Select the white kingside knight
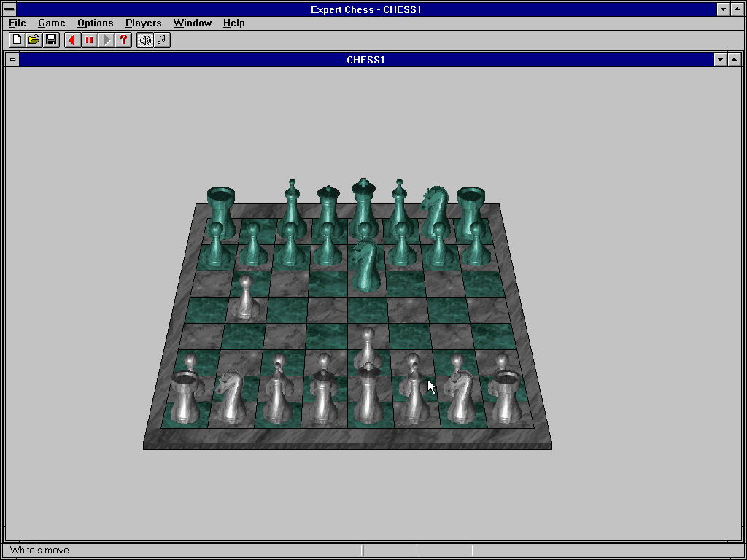The height and width of the screenshot is (560, 747). pyautogui.click(x=460, y=397)
